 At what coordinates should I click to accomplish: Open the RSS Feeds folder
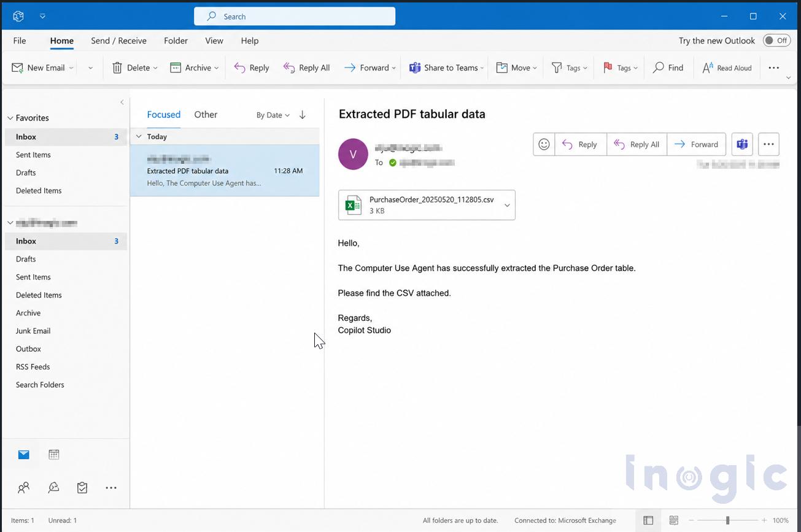(x=33, y=366)
